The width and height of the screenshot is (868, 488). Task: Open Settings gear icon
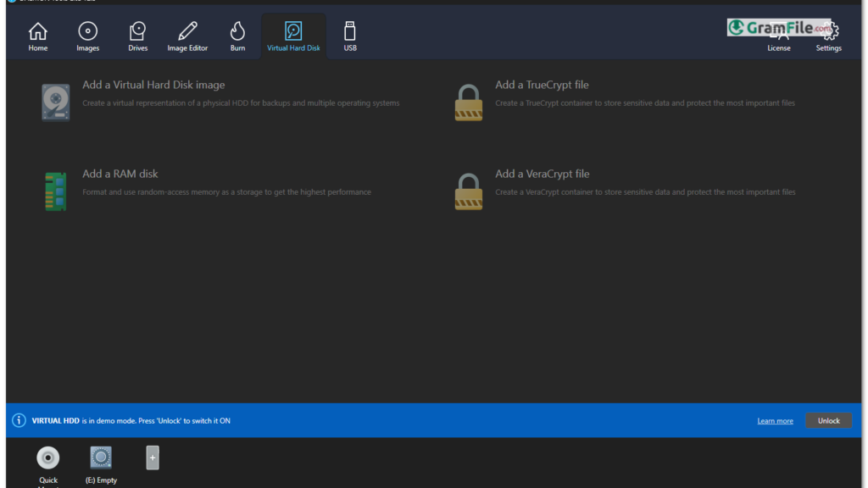point(828,36)
